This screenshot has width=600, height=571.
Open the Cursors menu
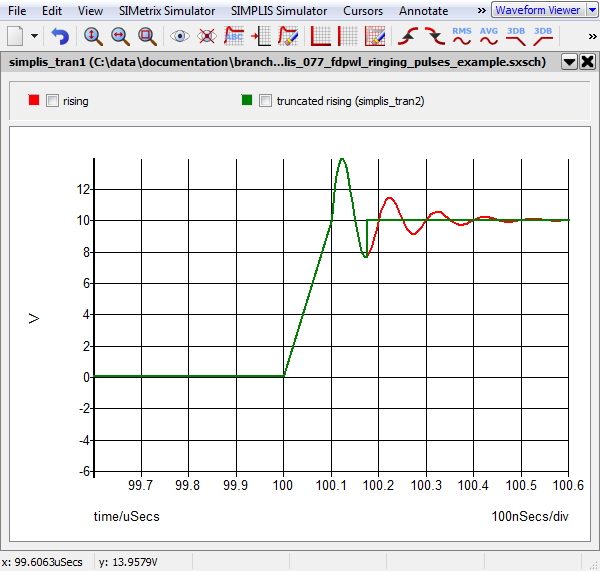tap(362, 10)
